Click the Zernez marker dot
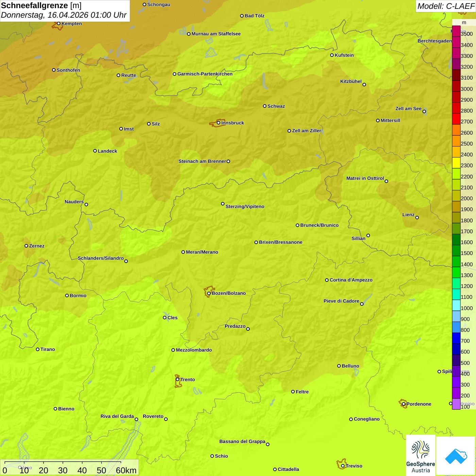Viewport: 476px width, 476px height. 26,246
